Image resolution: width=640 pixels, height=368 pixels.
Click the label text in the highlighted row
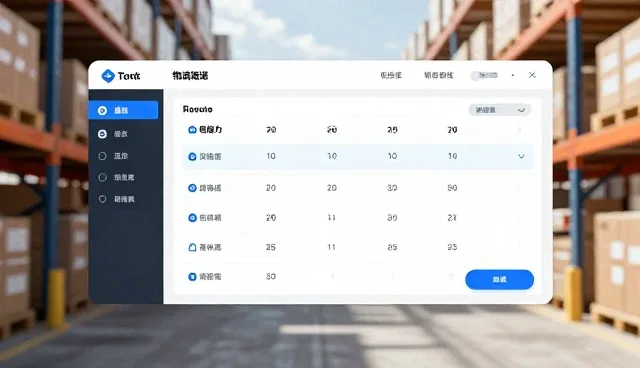210,156
